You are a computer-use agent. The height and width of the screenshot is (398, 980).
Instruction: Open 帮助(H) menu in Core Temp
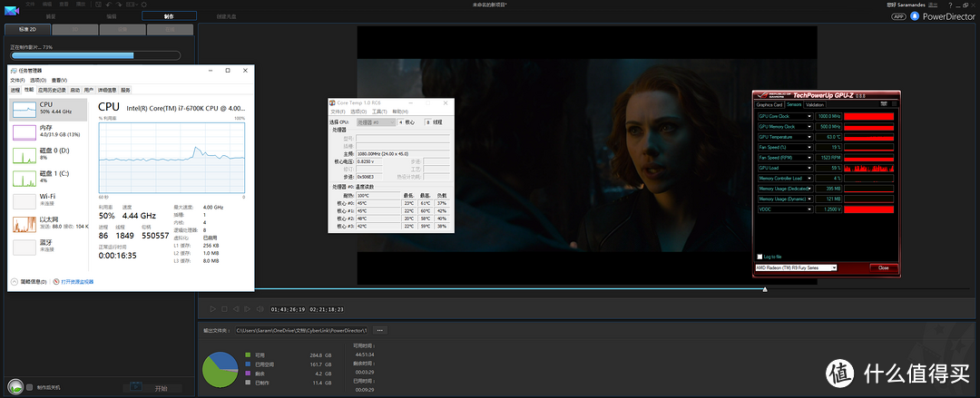click(x=400, y=112)
